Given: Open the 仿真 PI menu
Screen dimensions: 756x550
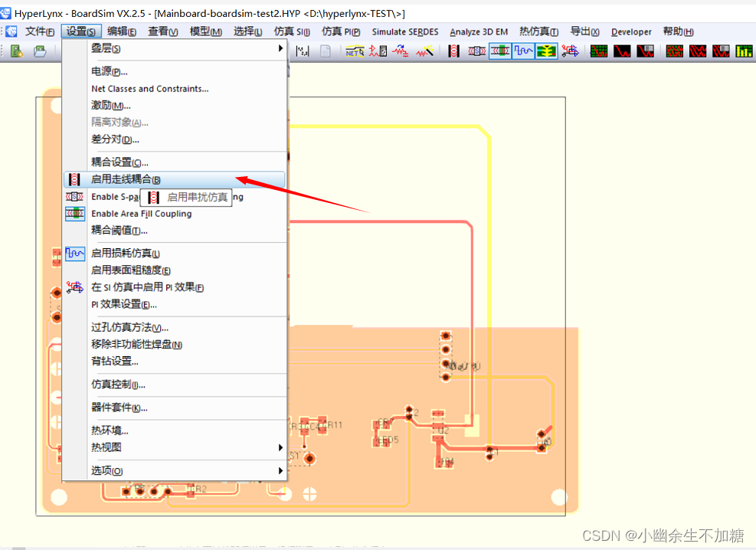Looking at the screenshot, I should click(341, 32).
